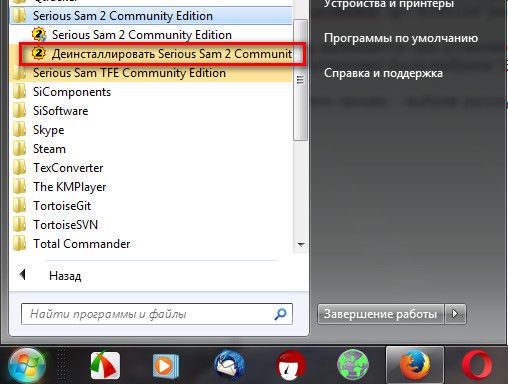The width and height of the screenshot is (508, 384).
Task: Open Firefox from the taskbar
Action: (415, 365)
